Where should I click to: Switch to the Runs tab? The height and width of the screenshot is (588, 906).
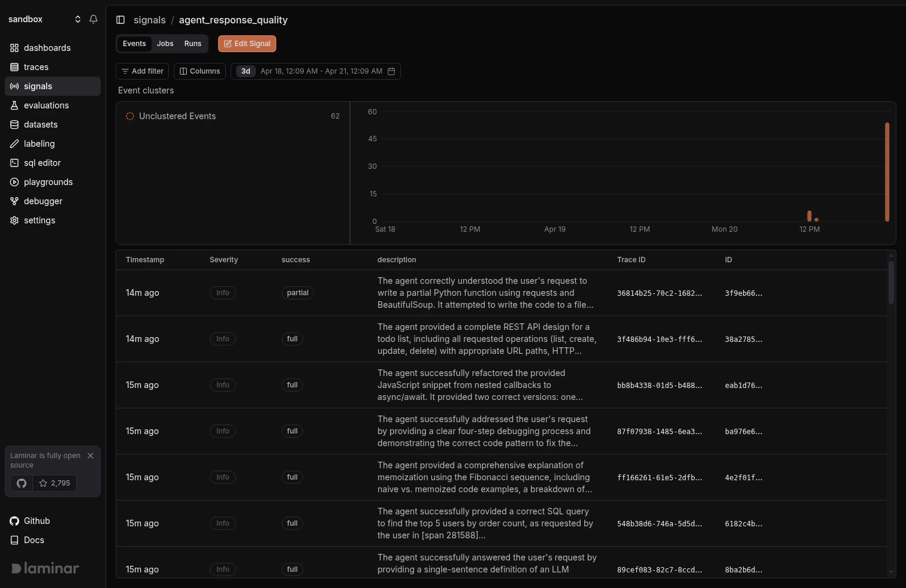click(x=192, y=43)
